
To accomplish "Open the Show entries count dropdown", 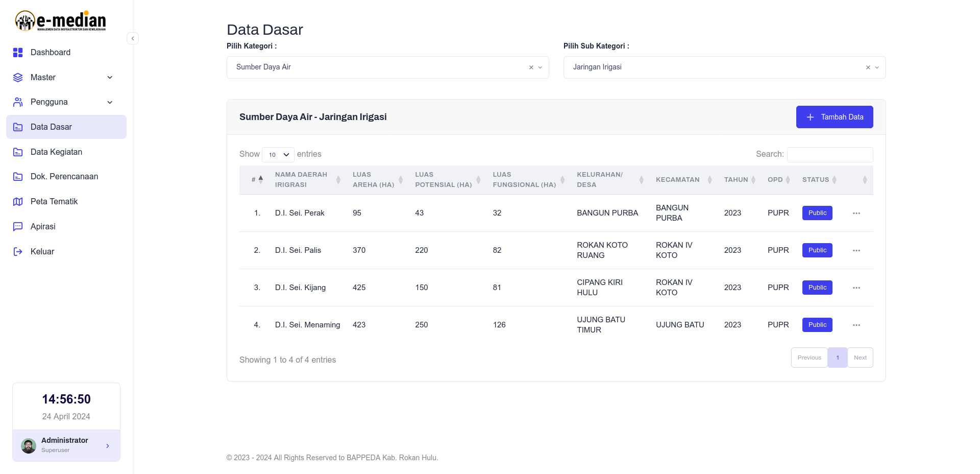I will click(x=278, y=155).
